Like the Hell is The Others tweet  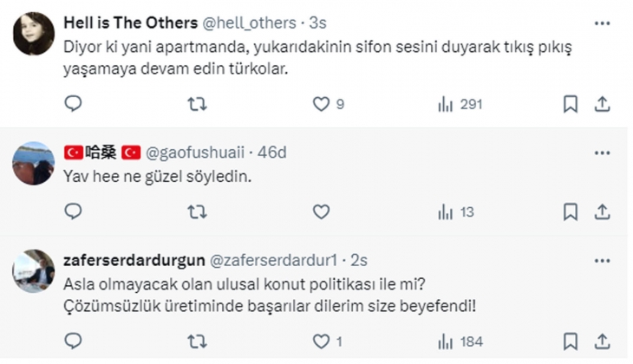tap(321, 104)
